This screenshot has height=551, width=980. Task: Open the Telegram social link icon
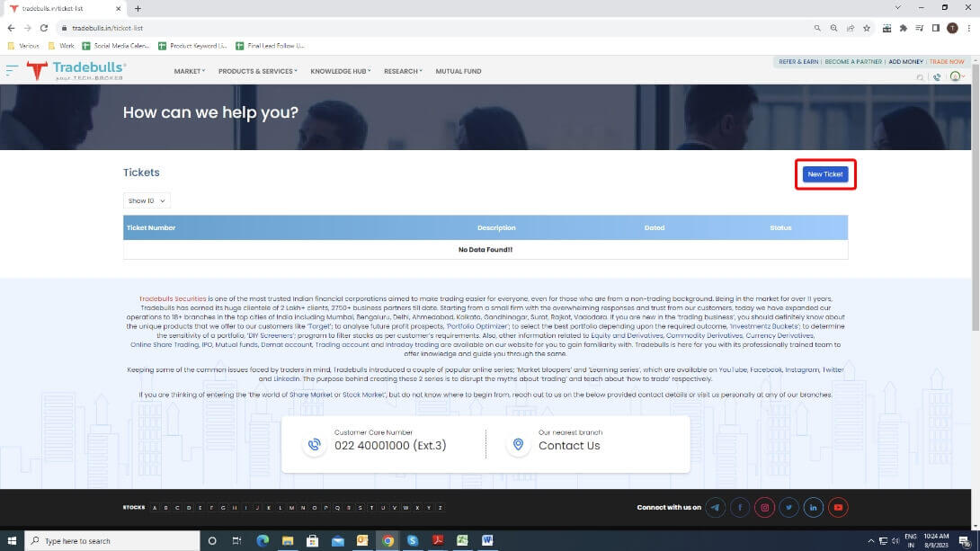pyautogui.click(x=716, y=507)
